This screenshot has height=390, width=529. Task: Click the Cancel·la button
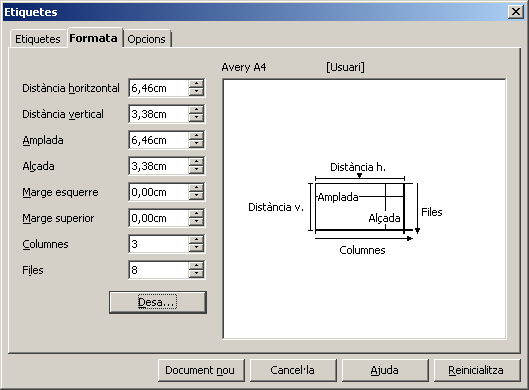click(x=293, y=370)
